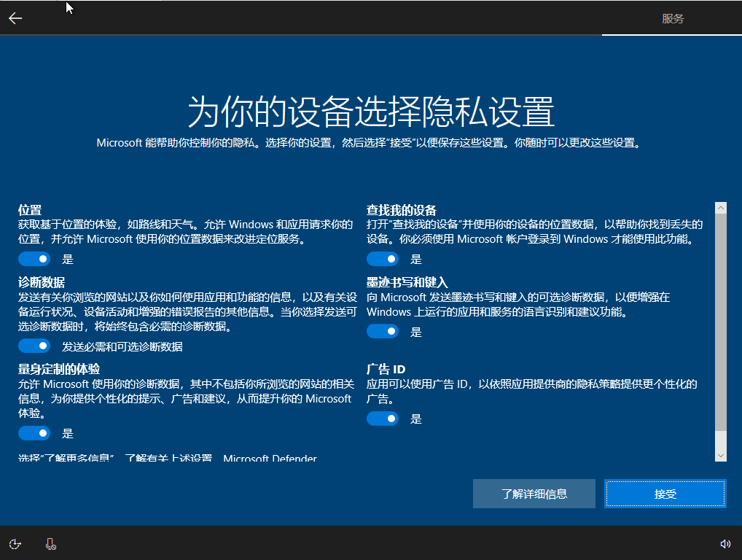
Task: Open the volume speaker icon
Action: pyautogui.click(x=725, y=544)
